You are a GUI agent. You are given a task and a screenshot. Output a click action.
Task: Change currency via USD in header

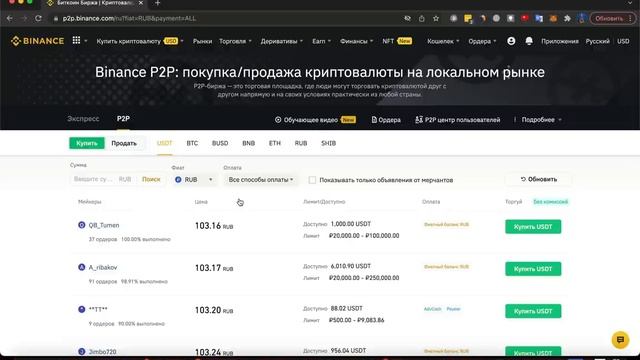click(623, 41)
